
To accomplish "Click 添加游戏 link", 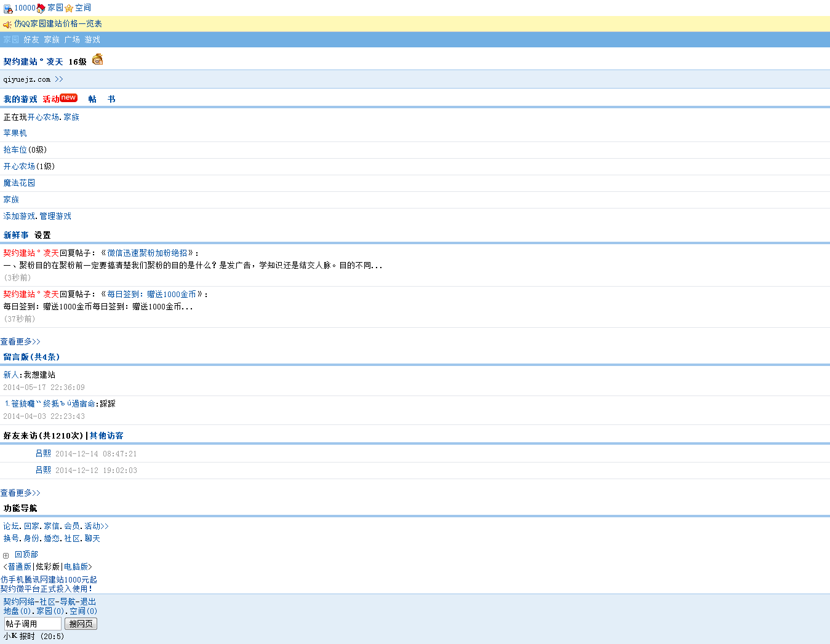I will click(19, 217).
